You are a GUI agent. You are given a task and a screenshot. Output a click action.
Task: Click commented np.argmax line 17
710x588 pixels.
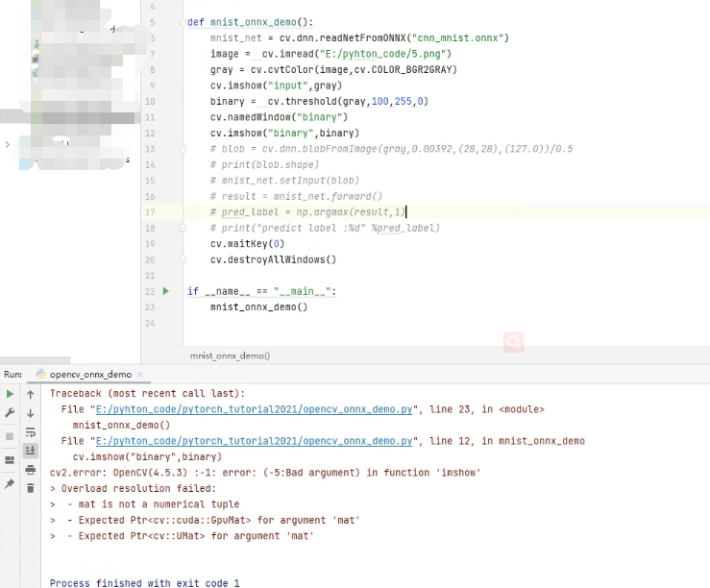(307, 212)
